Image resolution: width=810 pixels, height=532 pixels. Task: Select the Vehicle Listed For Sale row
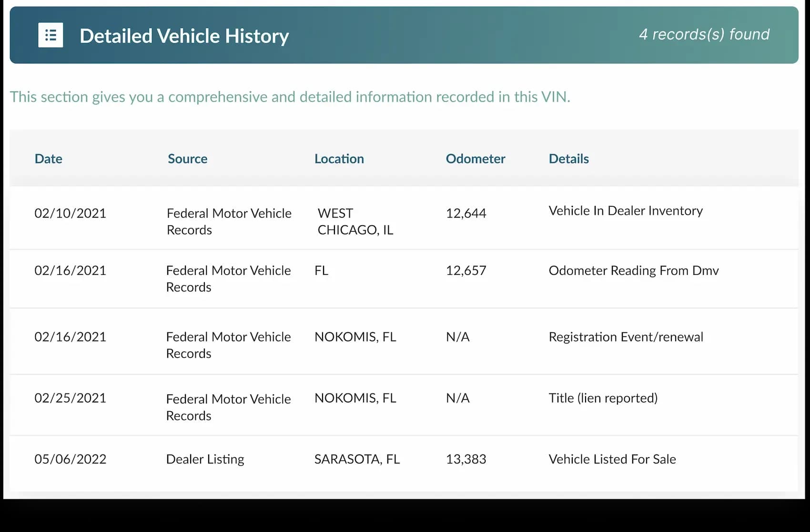pyautogui.click(x=612, y=459)
